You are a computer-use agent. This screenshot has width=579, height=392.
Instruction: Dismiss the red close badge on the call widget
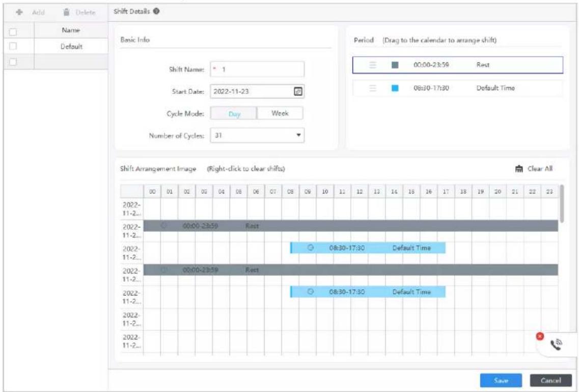(540, 337)
